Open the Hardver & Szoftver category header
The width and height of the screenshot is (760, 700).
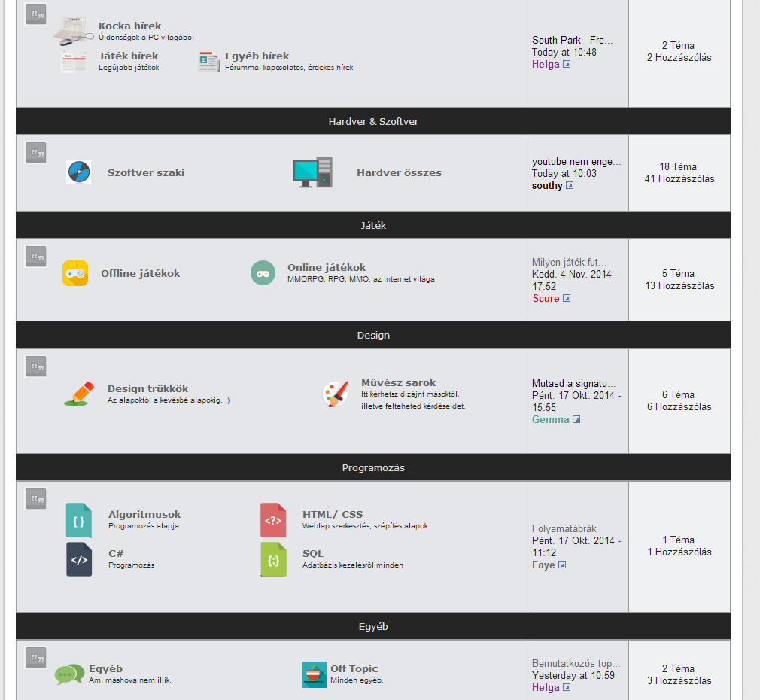(x=373, y=122)
